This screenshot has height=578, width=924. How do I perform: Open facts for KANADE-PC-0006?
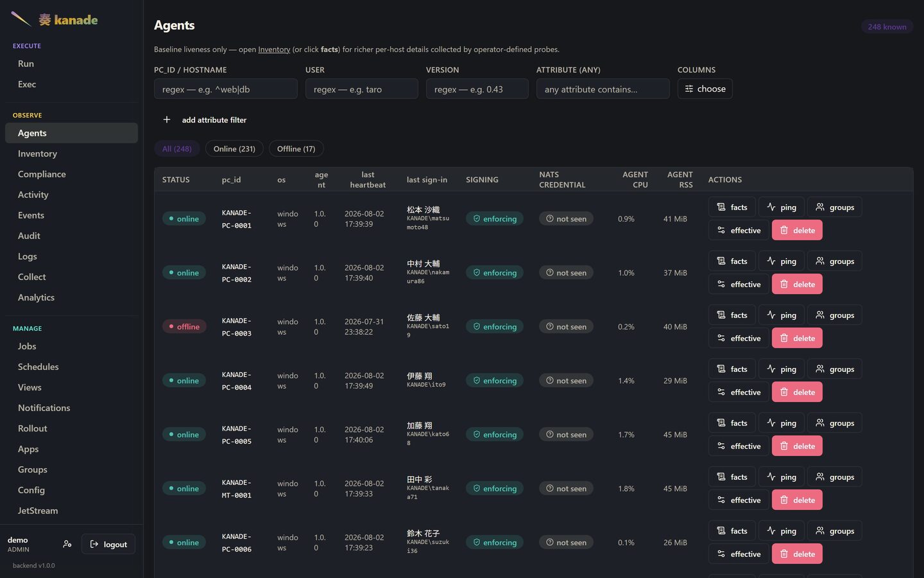(732, 530)
